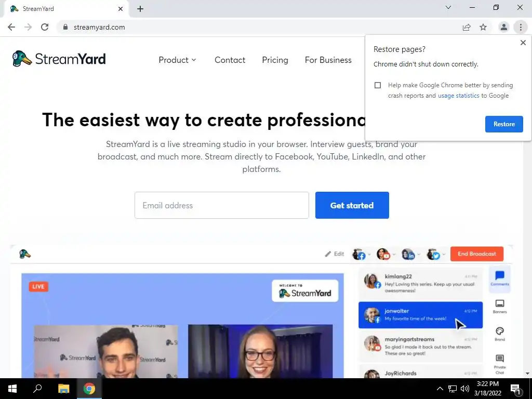This screenshot has width=532, height=399.
Task: Open the Chrome profile avatar
Action: 504,27
